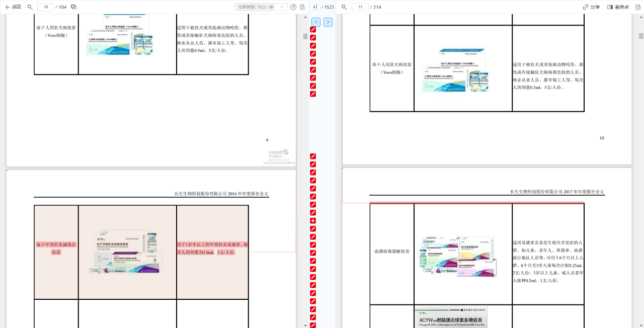The width and height of the screenshot is (644, 328).
Task: Select the red plus-sign difference marker
Action: pyautogui.click(x=313, y=221)
